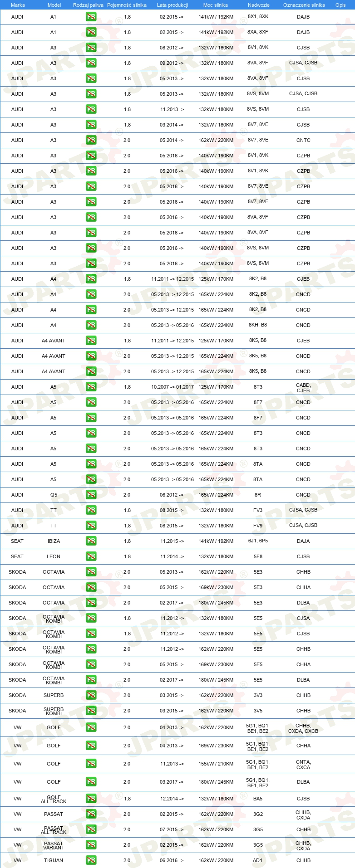Click fuel icon in A3 row dated 09.2012

point(91,63)
